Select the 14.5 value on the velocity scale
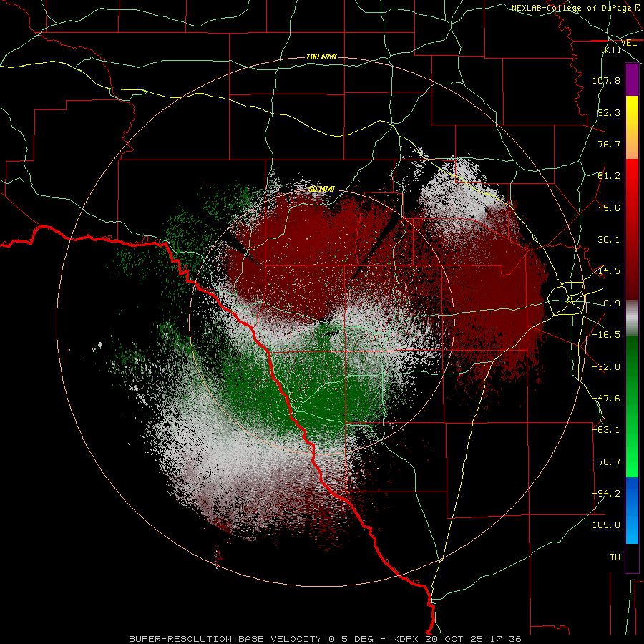Screen dimensions: 644x644 click(x=609, y=271)
